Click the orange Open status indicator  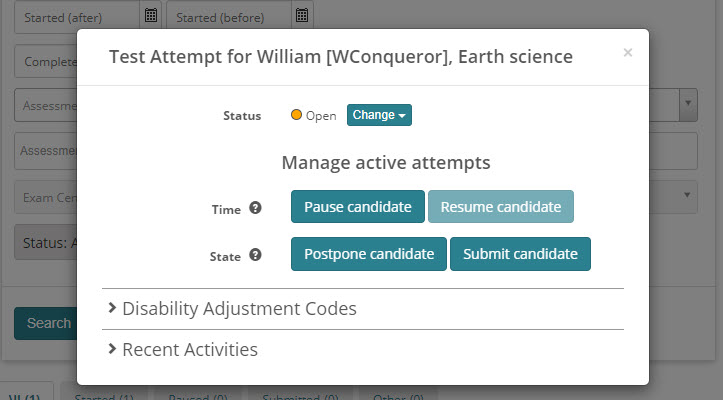click(297, 115)
